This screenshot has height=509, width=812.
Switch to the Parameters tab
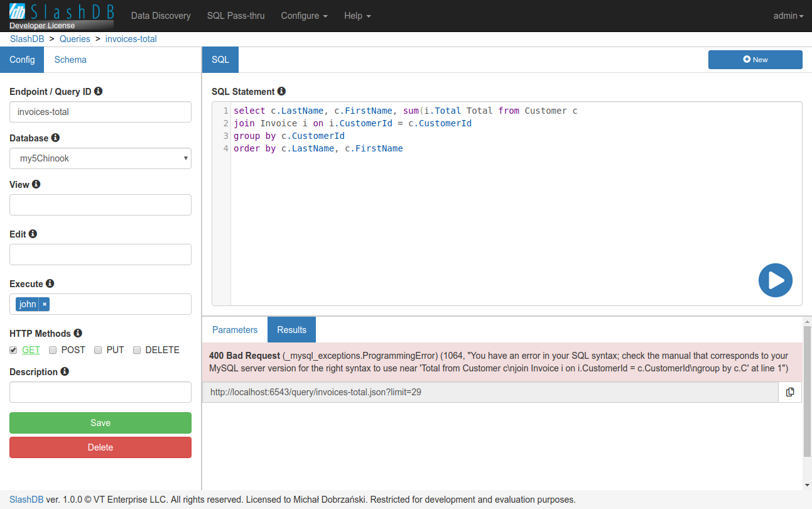coord(235,329)
